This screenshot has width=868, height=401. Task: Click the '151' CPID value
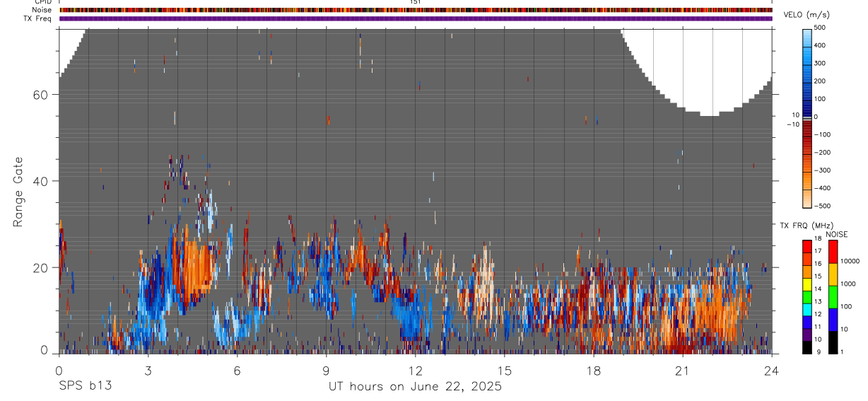click(x=416, y=2)
